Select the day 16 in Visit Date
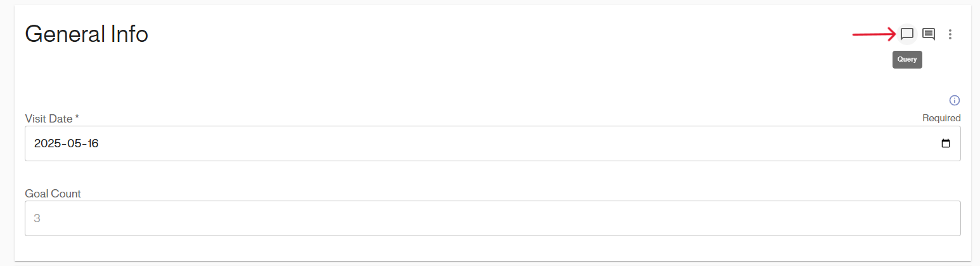Image resolution: width=980 pixels, height=266 pixels. (x=93, y=143)
